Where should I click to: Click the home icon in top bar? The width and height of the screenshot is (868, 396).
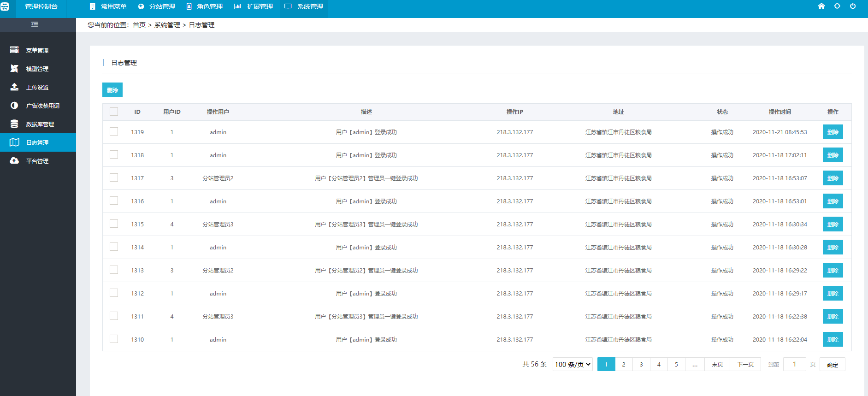coord(821,6)
